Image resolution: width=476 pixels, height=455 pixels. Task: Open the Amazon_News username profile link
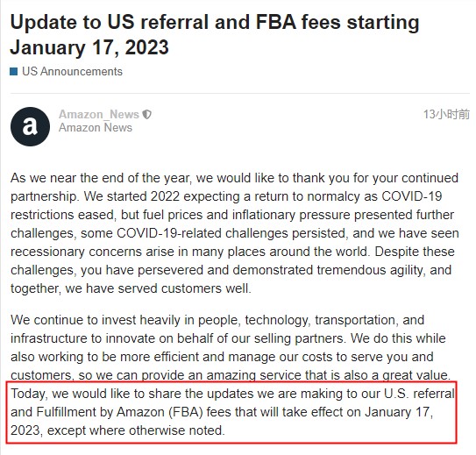[x=99, y=115]
